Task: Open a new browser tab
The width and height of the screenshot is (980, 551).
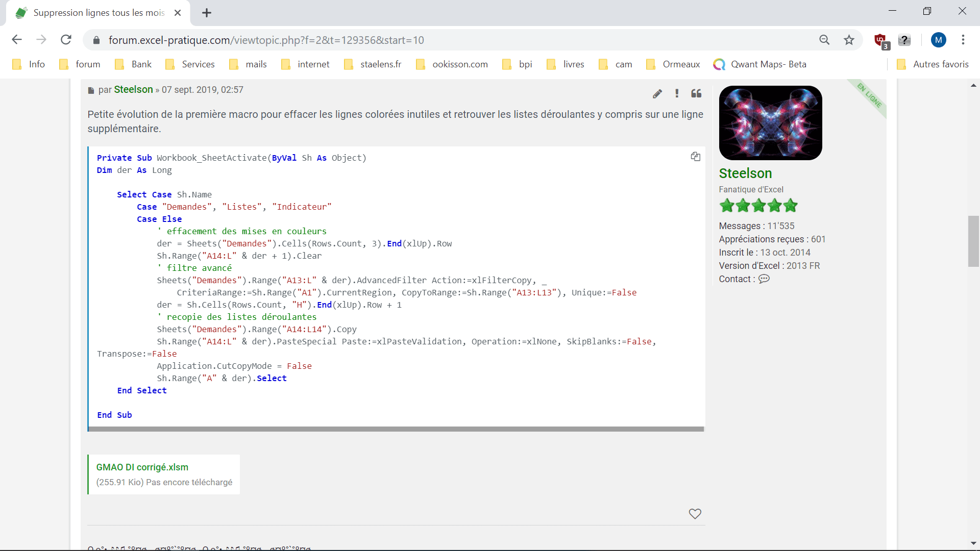Action: click(207, 13)
